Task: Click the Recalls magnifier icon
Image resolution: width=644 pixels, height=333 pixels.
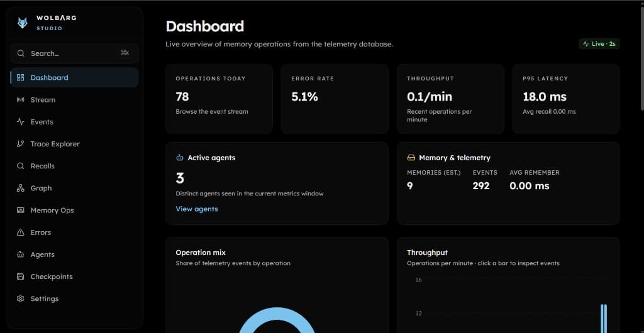Action: point(21,166)
